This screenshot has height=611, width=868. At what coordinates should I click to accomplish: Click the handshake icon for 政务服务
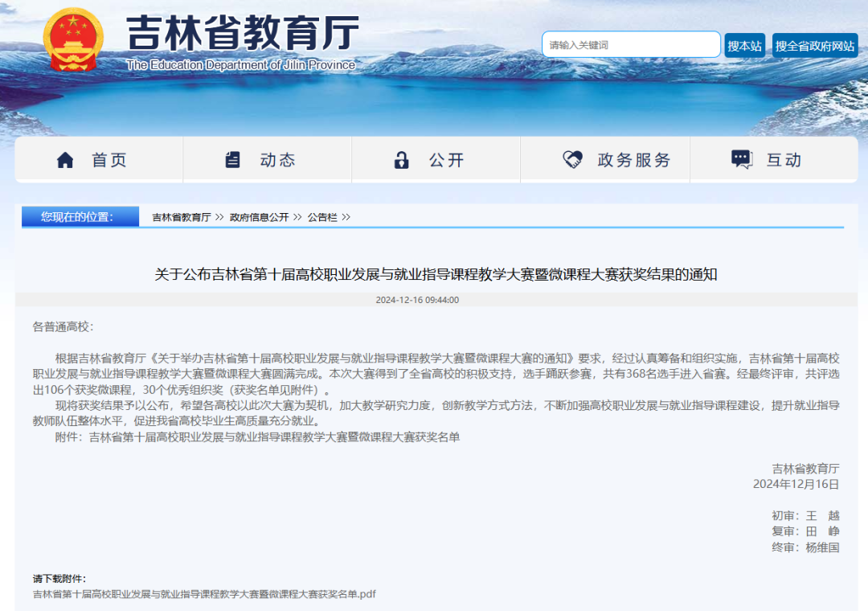tap(571, 159)
